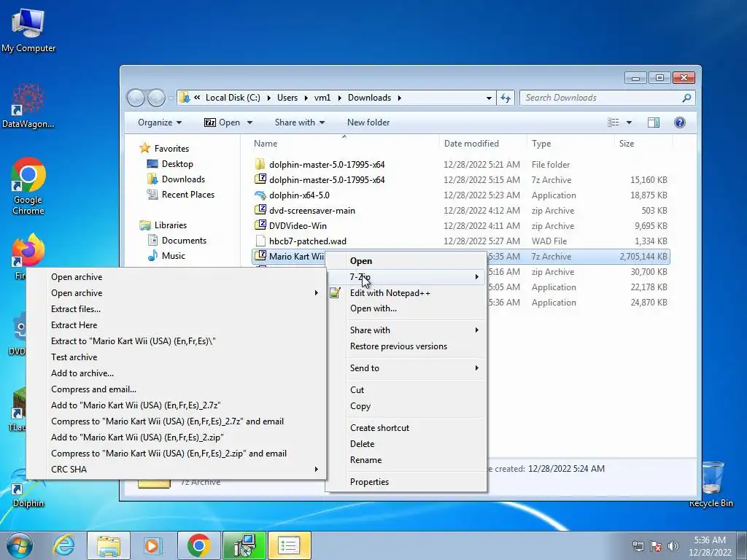Click the vm1 breadcrumb segment
This screenshot has height=560, width=747.
click(x=322, y=98)
